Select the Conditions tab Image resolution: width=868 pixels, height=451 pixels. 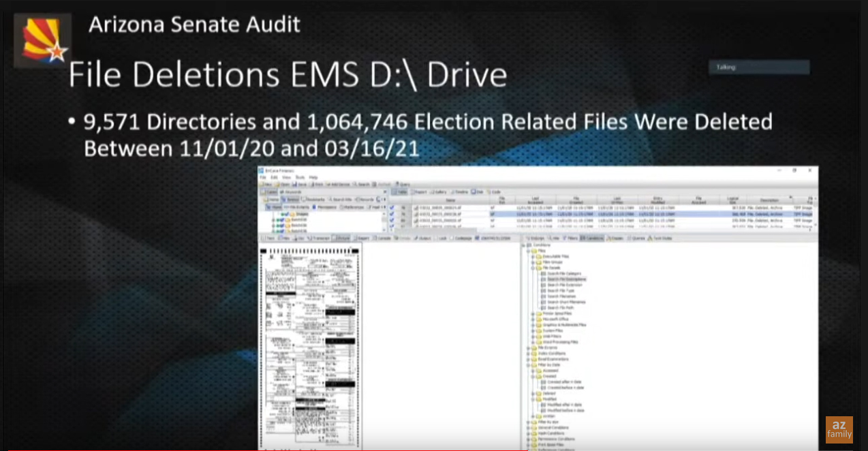click(x=592, y=238)
